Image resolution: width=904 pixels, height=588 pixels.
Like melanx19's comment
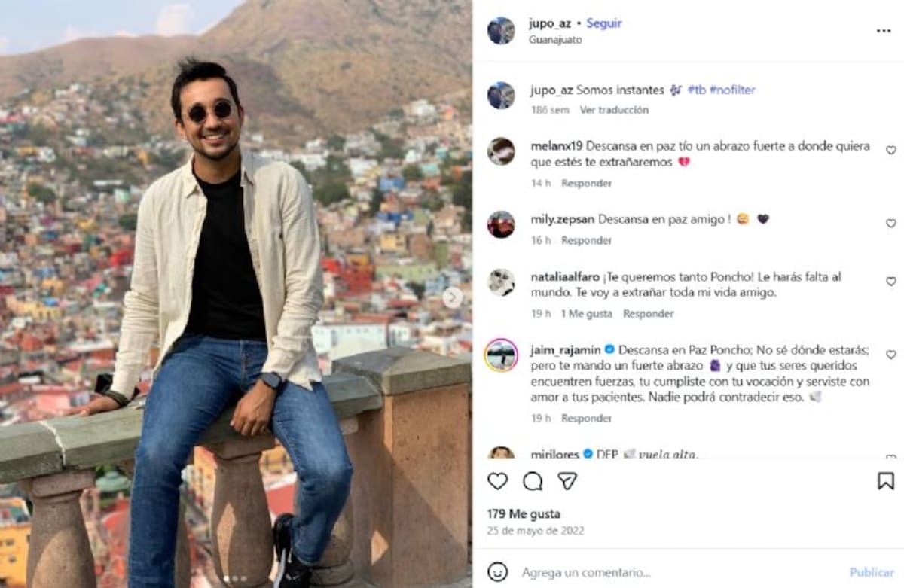click(891, 151)
